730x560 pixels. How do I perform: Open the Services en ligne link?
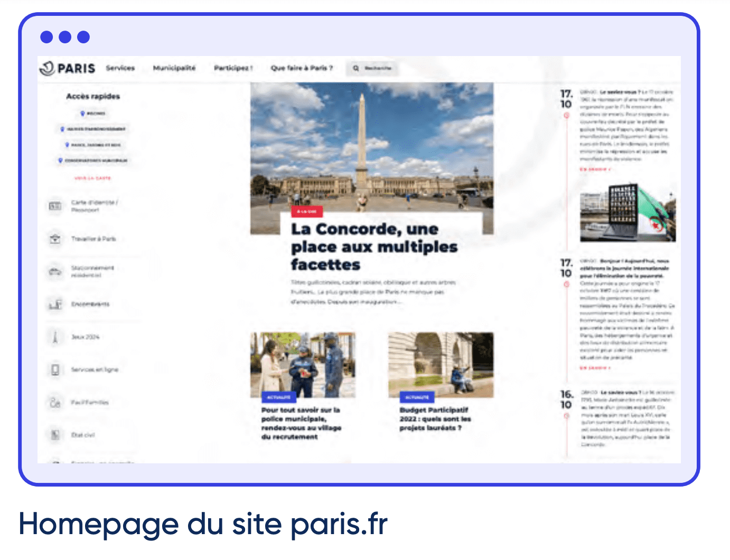[x=95, y=370]
